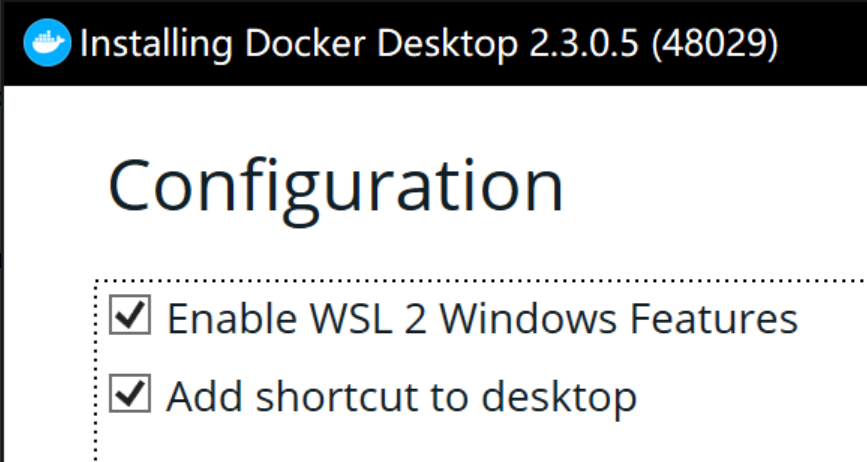Click the build number (48029) in title
Image resolution: width=867 pixels, height=462 pixels.
pyautogui.click(x=714, y=44)
